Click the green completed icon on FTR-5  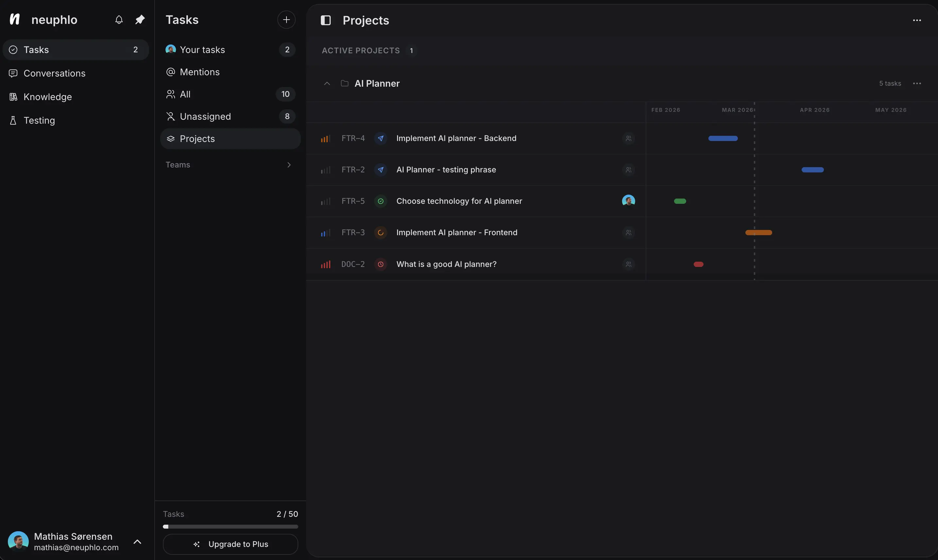(x=381, y=201)
